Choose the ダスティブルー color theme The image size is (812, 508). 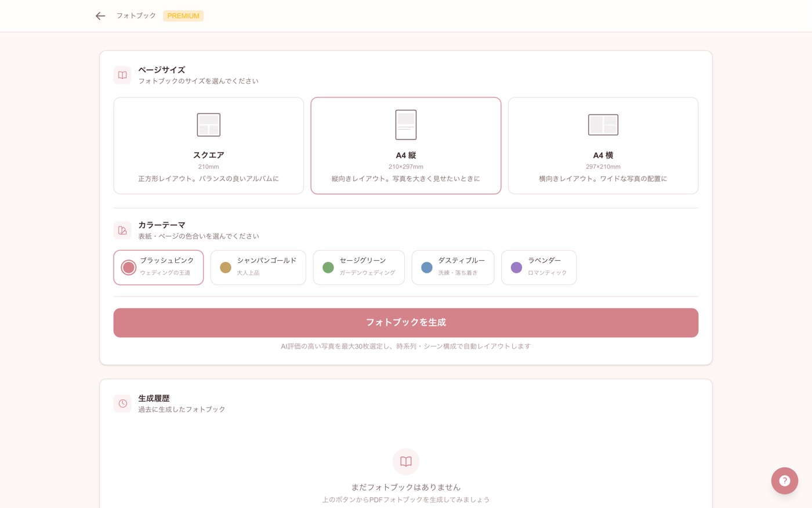click(453, 268)
